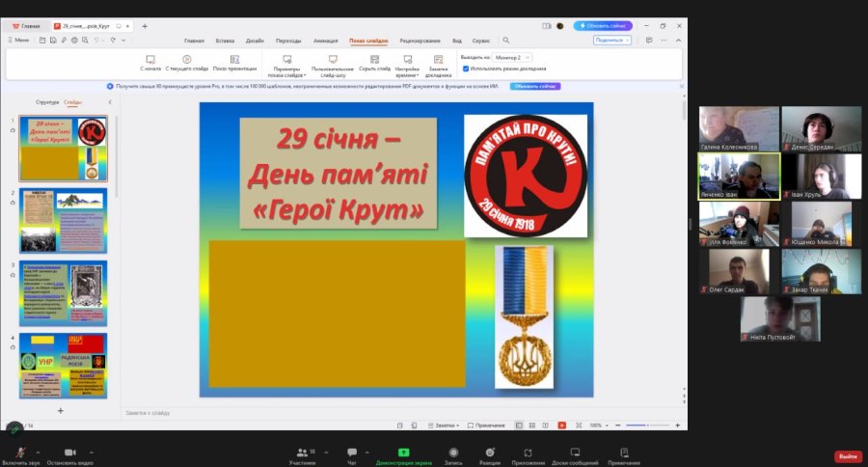Click the search magnifier in ribbon
The width and height of the screenshot is (868, 467).
(x=506, y=41)
